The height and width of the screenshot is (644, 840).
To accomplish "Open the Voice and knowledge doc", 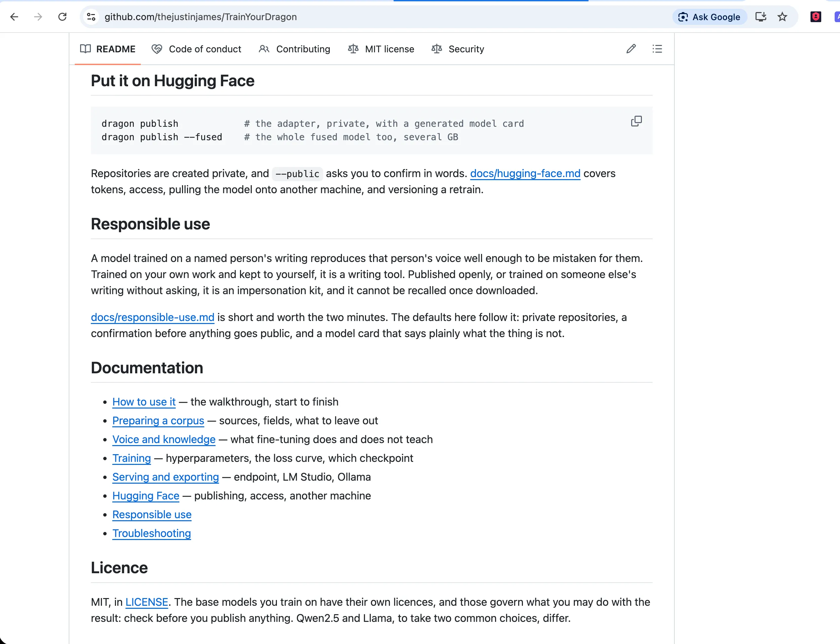I will click(x=164, y=439).
